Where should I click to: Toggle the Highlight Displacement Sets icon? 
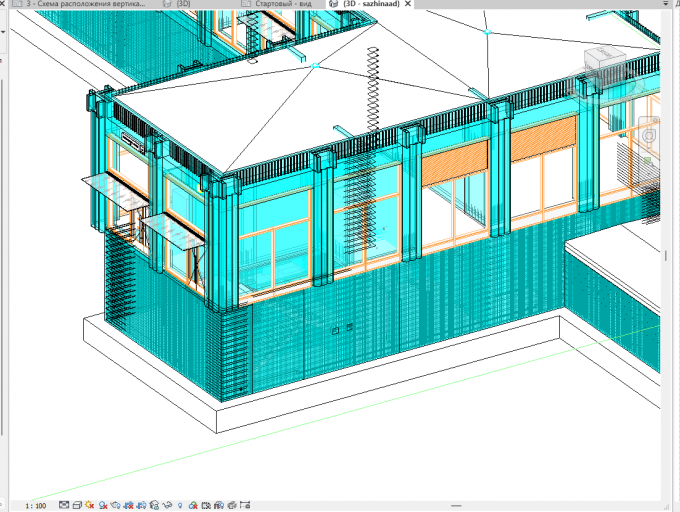coord(232,505)
